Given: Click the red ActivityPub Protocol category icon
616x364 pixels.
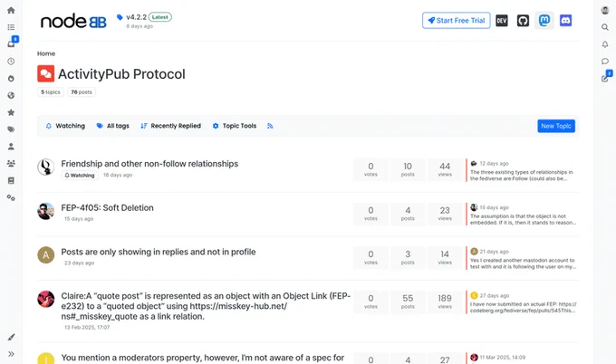Looking at the screenshot, I should pyautogui.click(x=46, y=73).
